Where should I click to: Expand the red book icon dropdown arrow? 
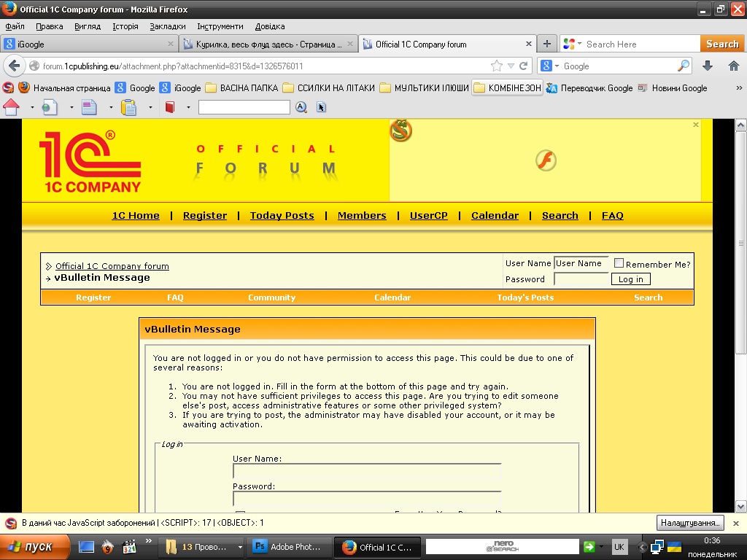pyautogui.click(x=188, y=108)
